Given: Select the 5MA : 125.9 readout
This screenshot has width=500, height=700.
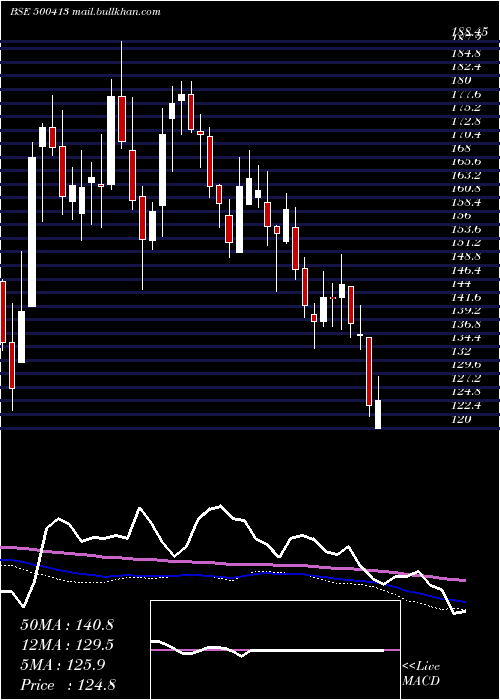Looking at the screenshot, I should point(63,665).
